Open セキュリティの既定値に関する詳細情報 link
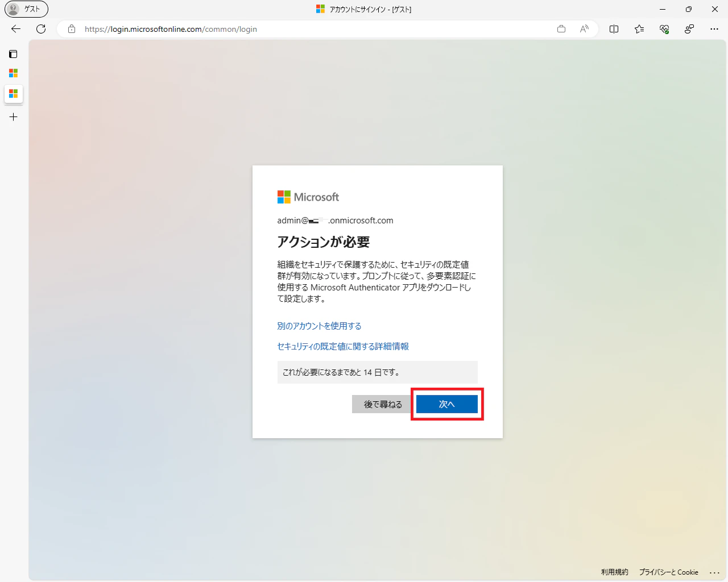 (x=343, y=347)
